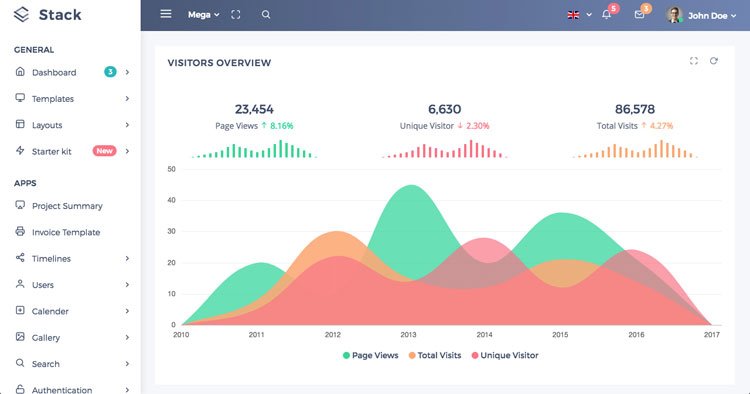Expand Gallery submenu chevron

[x=127, y=337]
